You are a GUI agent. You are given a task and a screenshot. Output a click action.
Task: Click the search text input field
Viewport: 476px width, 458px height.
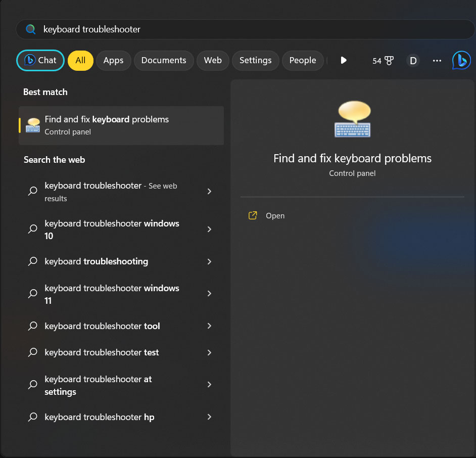point(253,29)
